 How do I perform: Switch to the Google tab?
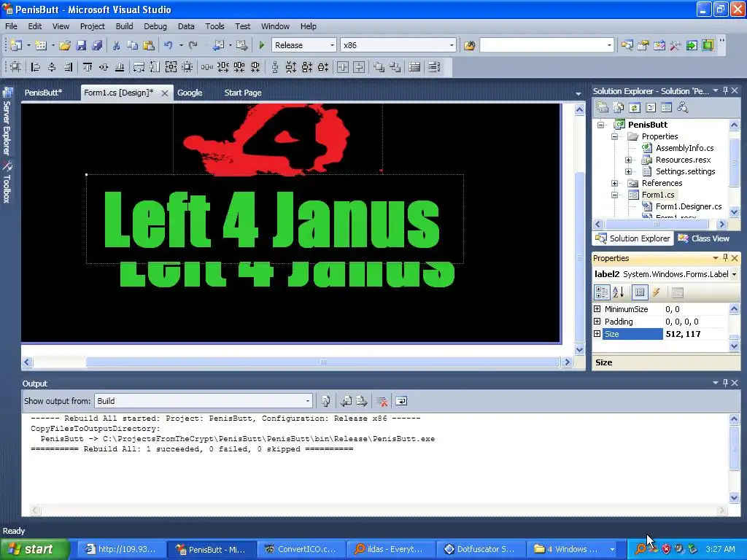190,93
